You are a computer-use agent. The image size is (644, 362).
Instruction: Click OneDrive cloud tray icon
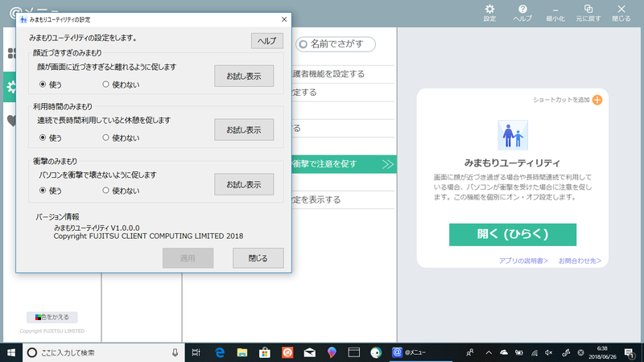click(504, 352)
